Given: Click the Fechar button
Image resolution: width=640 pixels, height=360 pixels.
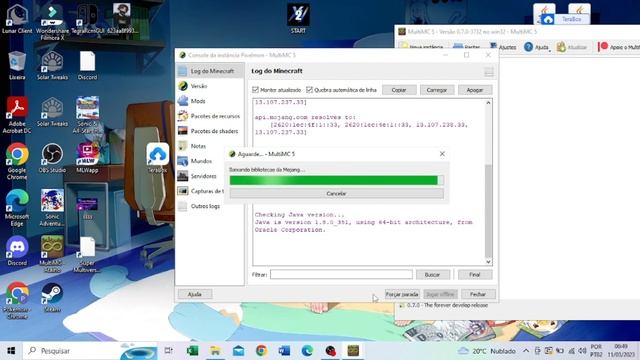Looking at the screenshot, I should click(x=478, y=294).
